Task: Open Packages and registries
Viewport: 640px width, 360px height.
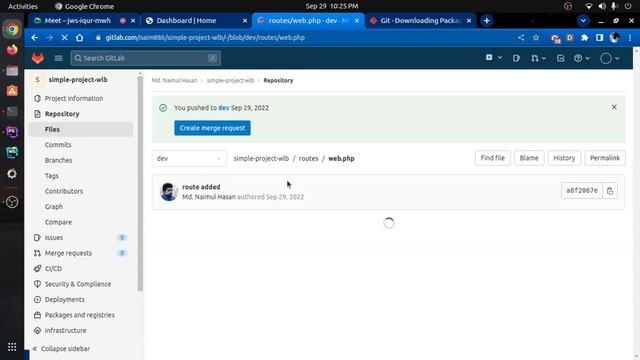Action: tap(81, 315)
